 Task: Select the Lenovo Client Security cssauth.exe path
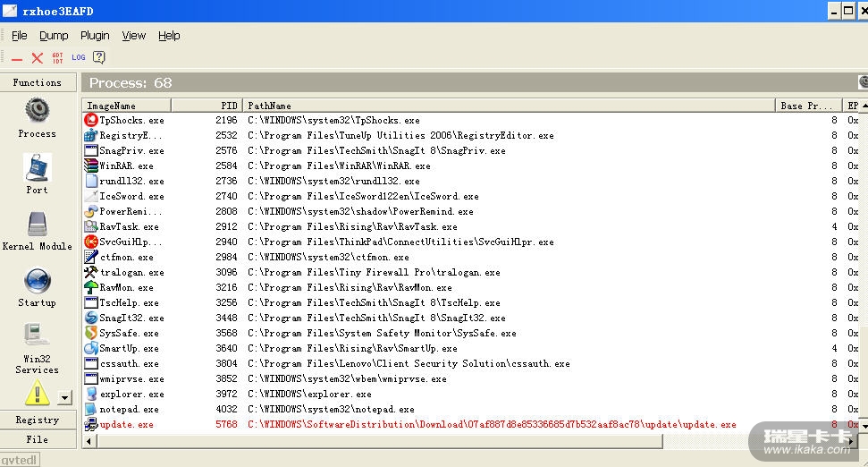coord(409,363)
